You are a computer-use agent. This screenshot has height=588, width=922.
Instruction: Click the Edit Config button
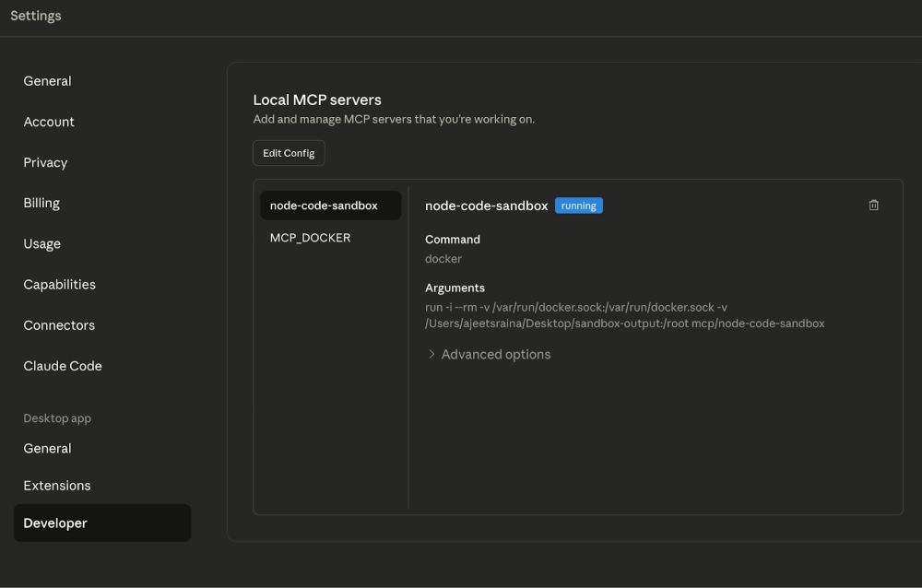(289, 153)
